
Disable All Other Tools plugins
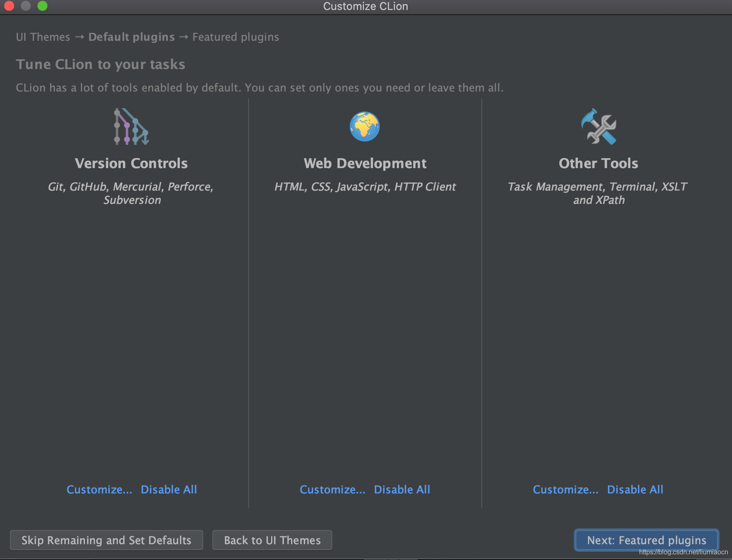[x=635, y=490]
